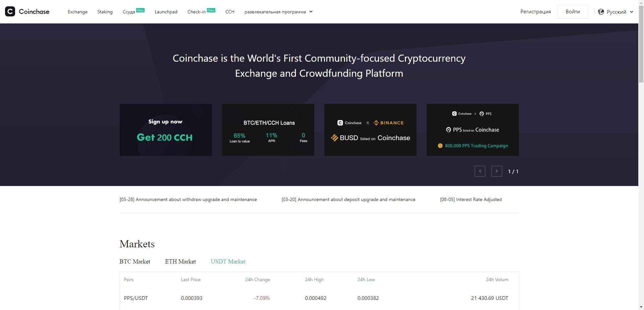Image resolution: width=644 pixels, height=310 pixels.
Task: Click the Coinchase logo icon
Action: [10, 11]
